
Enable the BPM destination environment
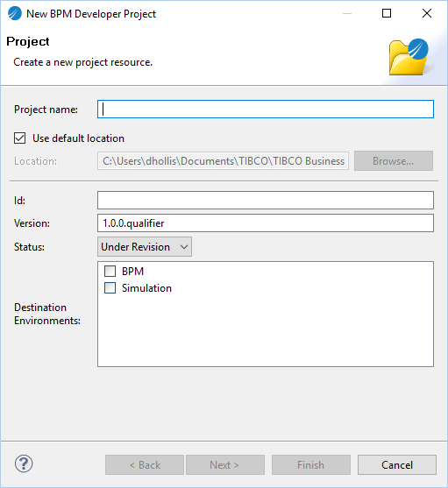(x=110, y=271)
